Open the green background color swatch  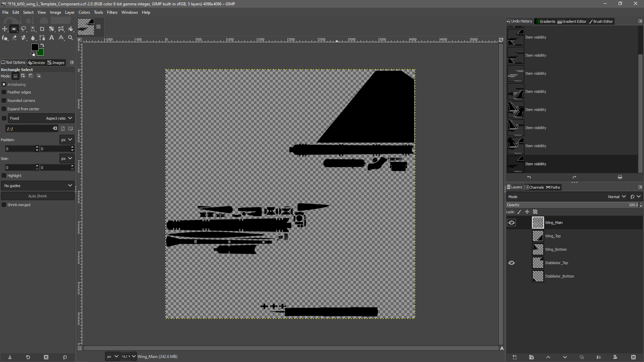click(41, 53)
